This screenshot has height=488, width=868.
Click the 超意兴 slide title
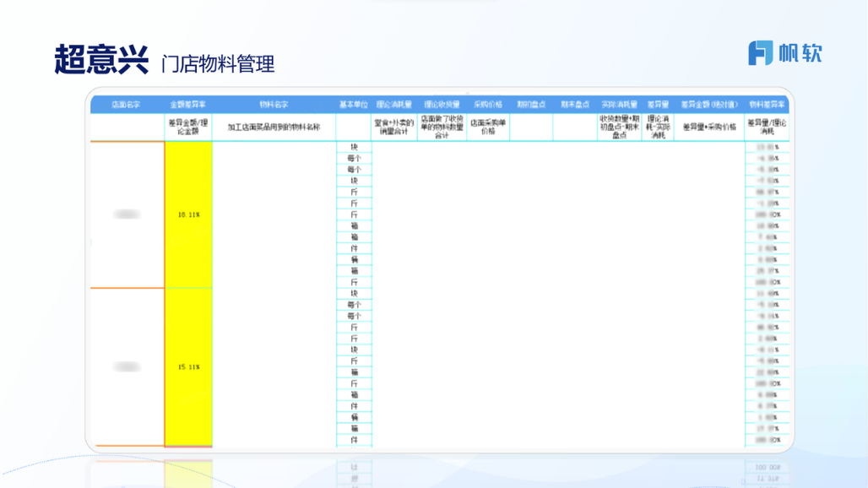tap(102, 60)
